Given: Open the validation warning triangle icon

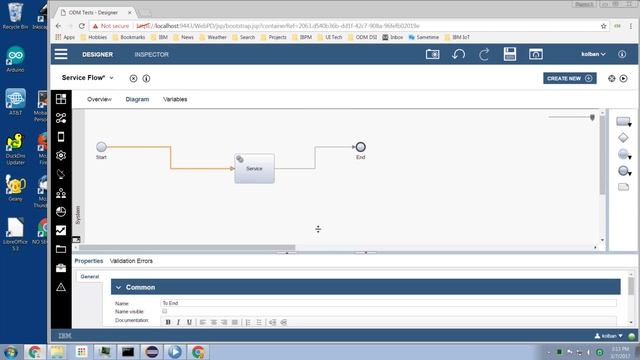Looking at the screenshot, I should coord(61,287).
